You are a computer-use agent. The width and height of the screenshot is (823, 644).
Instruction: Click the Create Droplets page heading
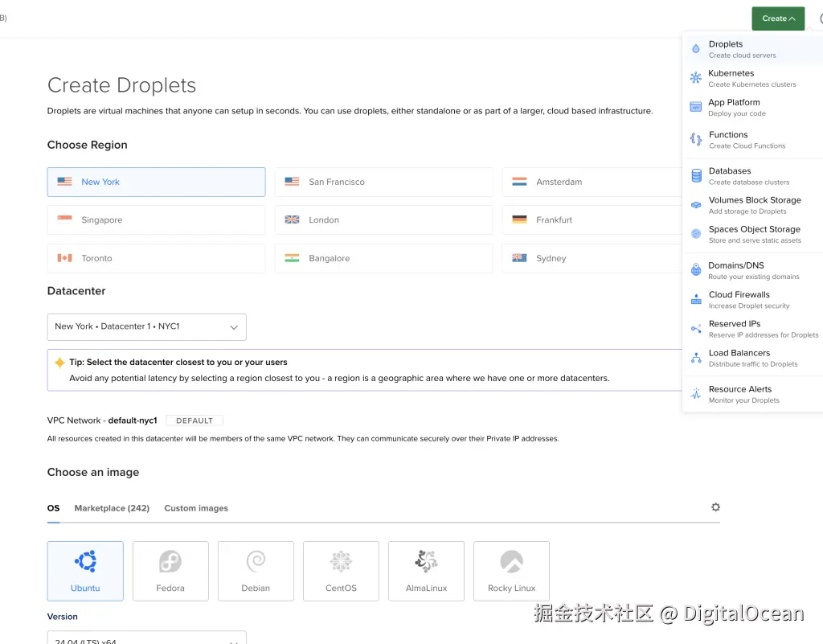[122, 85]
